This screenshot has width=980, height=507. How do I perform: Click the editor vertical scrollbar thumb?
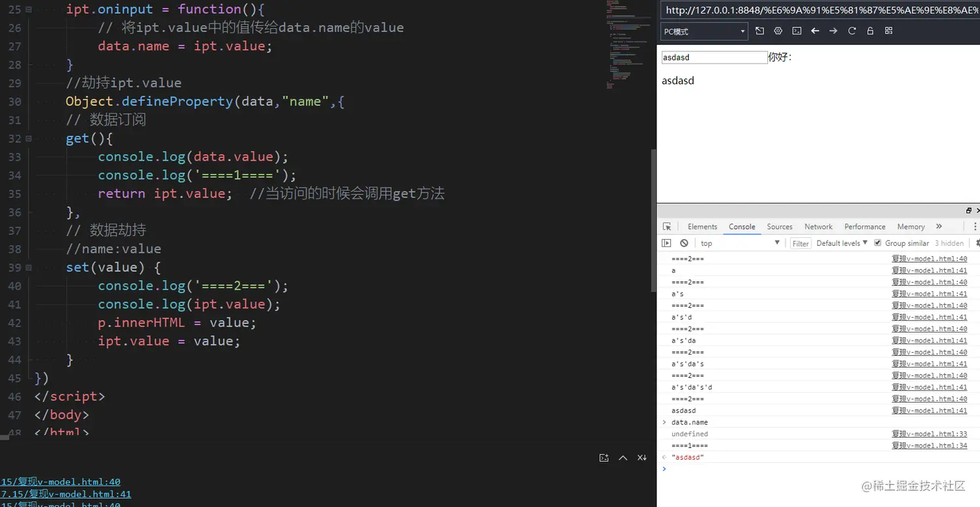pos(653,220)
